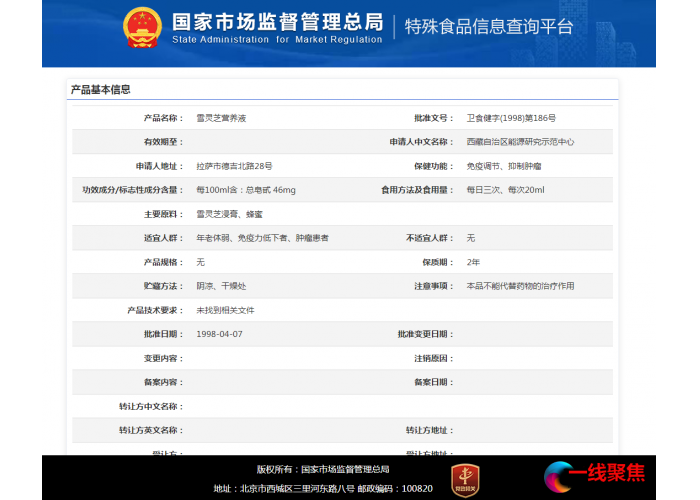Click the ingredient content value 总皂甙 46mg
700x500 pixels.
pyautogui.click(x=246, y=190)
